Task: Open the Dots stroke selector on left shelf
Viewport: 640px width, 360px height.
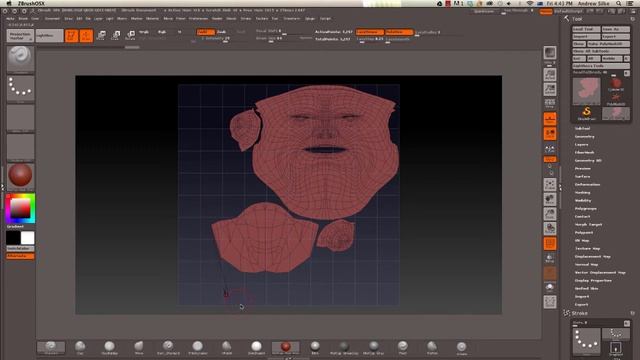Action: [x=20, y=89]
